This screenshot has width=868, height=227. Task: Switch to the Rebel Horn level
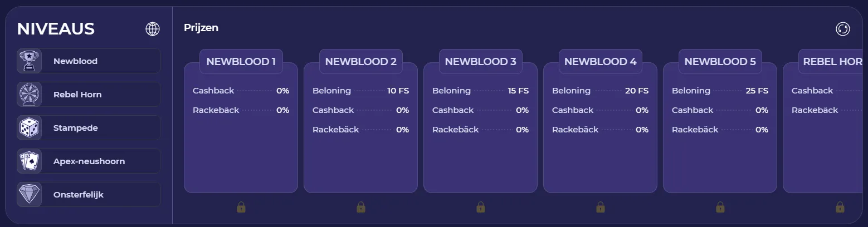(x=100, y=95)
